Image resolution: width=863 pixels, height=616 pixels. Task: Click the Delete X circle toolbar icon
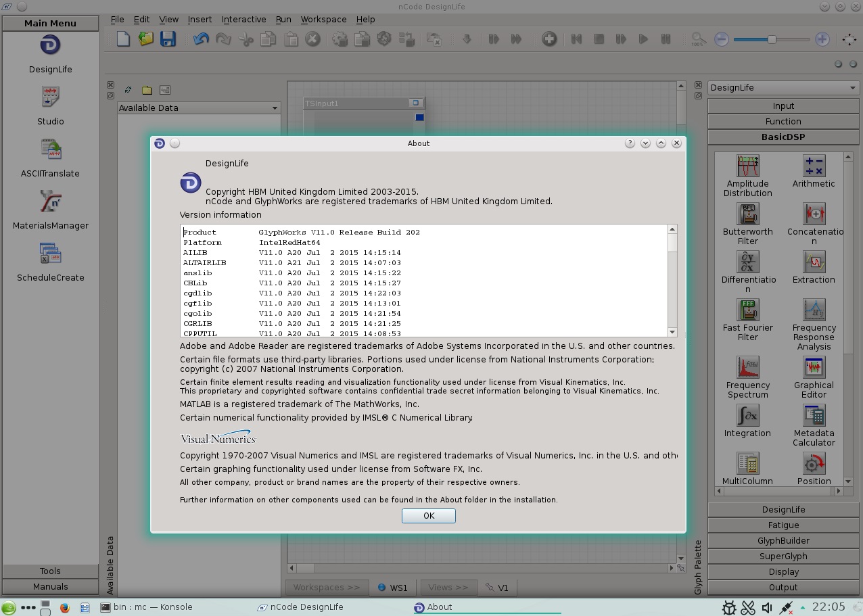[x=312, y=39]
